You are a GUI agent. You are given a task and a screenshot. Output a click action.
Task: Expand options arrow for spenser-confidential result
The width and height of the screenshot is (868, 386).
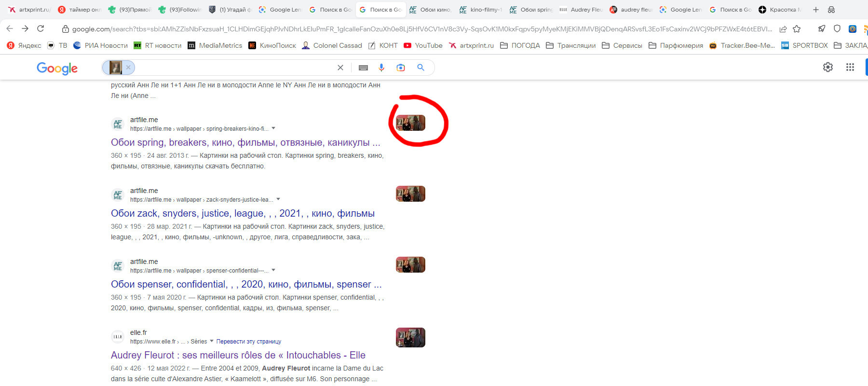click(273, 270)
